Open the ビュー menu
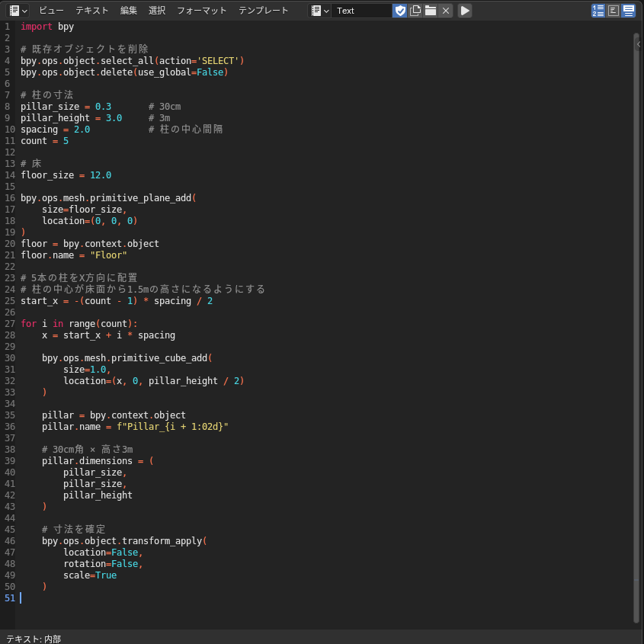 click(x=51, y=11)
